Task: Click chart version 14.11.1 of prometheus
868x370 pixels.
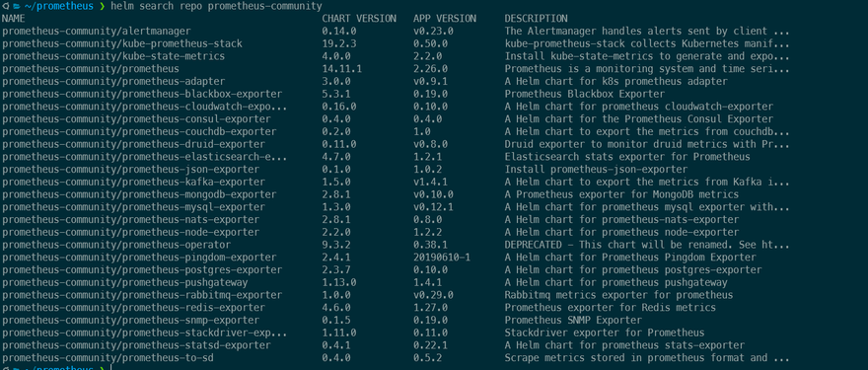Action: [341, 69]
